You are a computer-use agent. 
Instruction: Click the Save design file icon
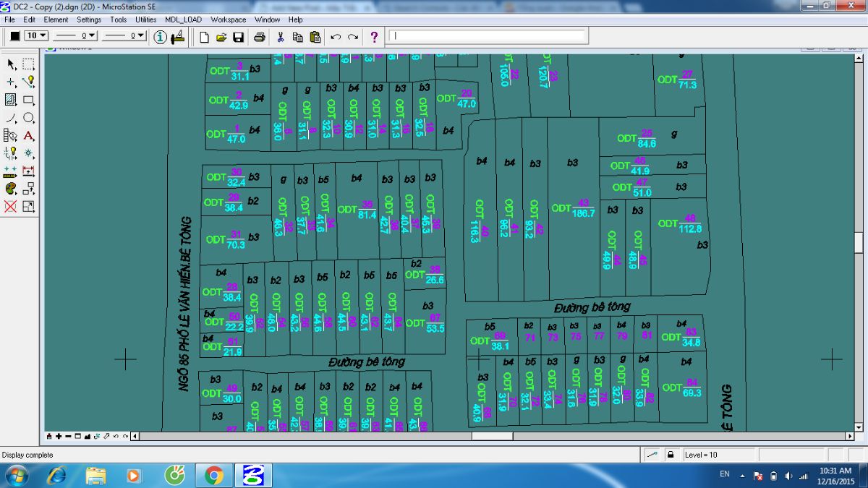239,37
